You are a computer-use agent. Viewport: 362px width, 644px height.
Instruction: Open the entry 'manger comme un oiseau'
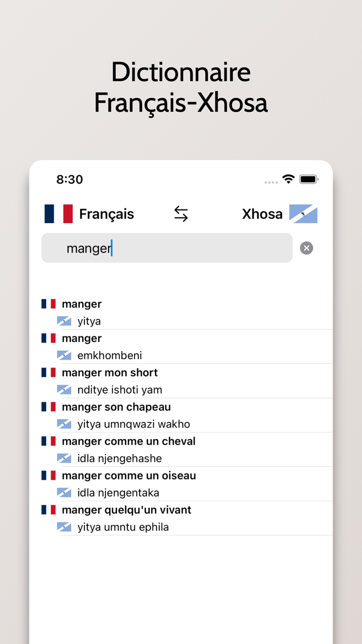[x=129, y=475]
